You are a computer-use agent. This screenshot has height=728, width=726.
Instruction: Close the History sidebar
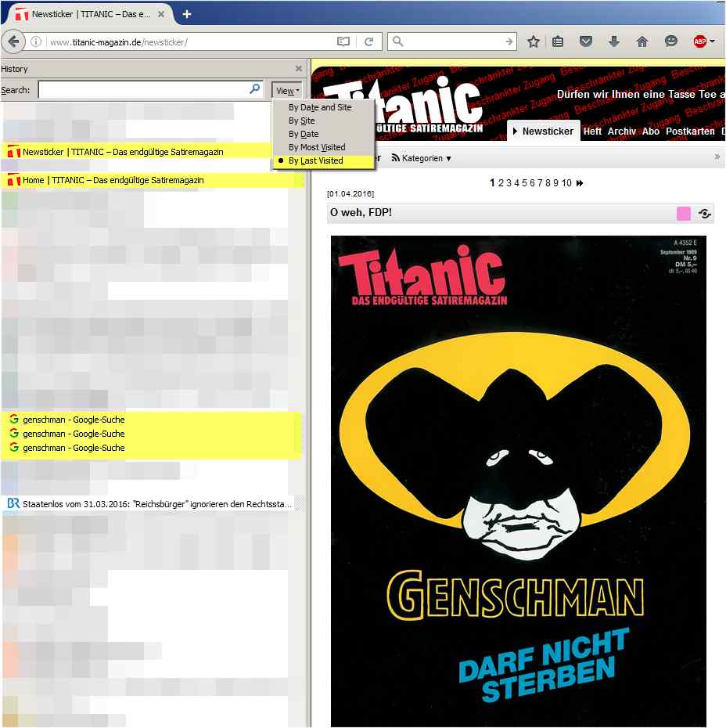tap(299, 69)
